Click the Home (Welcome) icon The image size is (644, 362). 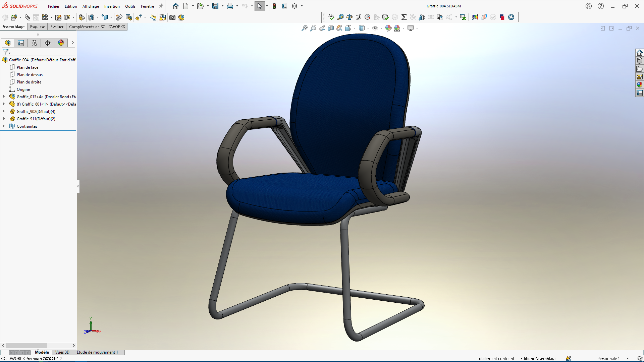(x=176, y=6)
